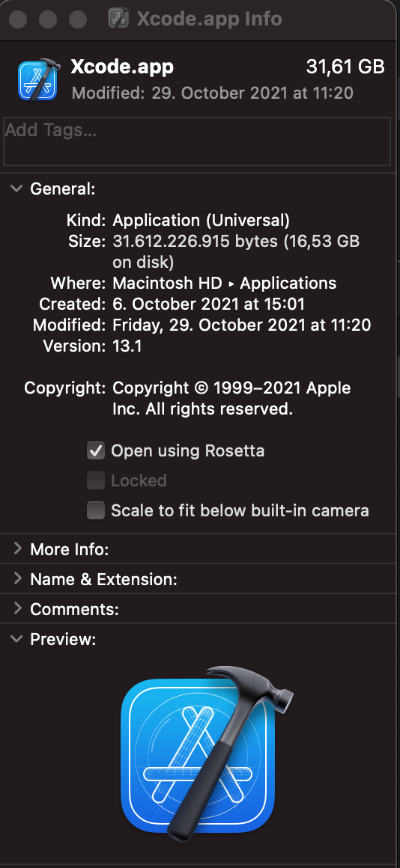Click the Add Tags field
400x868 pixels.
click(x=200, y=141)
